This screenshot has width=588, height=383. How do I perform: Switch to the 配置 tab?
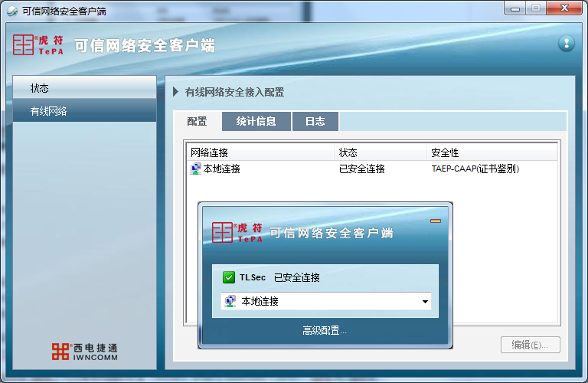pyautogui.click(x=197, y=121)
